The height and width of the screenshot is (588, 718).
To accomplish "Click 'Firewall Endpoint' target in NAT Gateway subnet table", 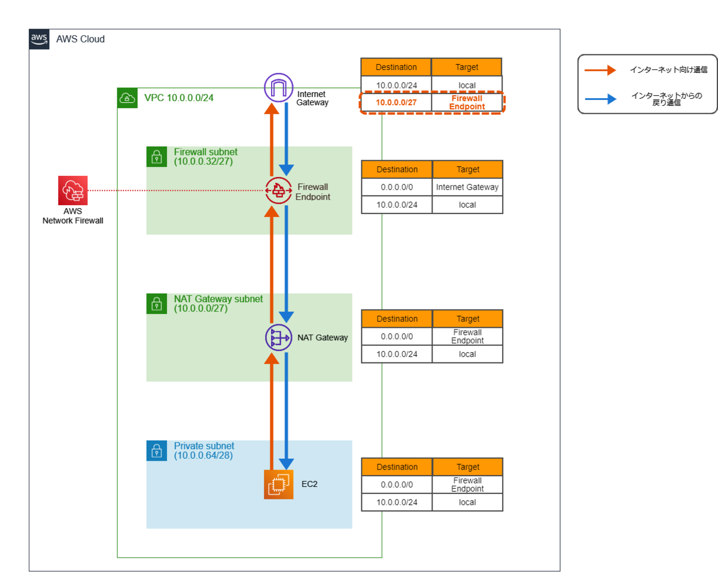I will pos(467,336).
